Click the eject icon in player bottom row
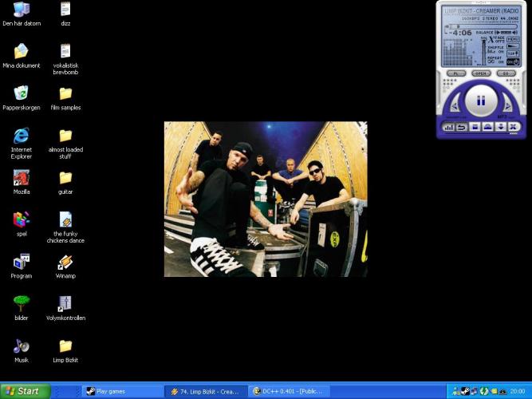 (x=487, y=127)
